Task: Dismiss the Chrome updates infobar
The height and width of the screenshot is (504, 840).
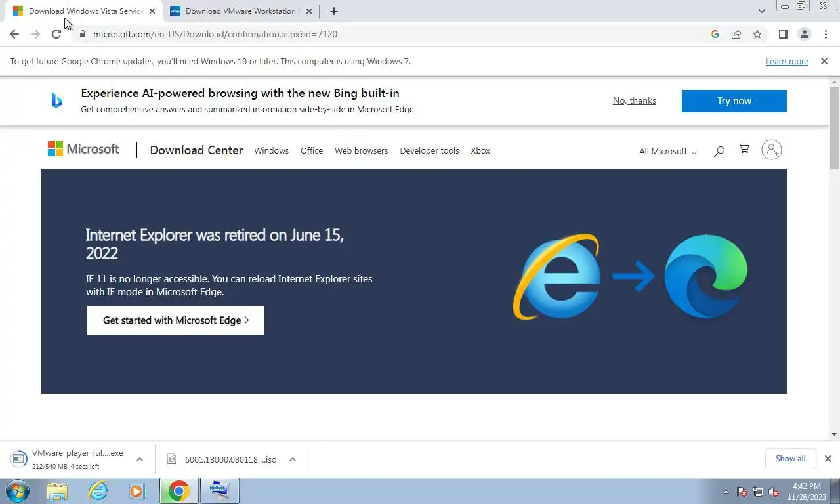Action: (824, 61)
